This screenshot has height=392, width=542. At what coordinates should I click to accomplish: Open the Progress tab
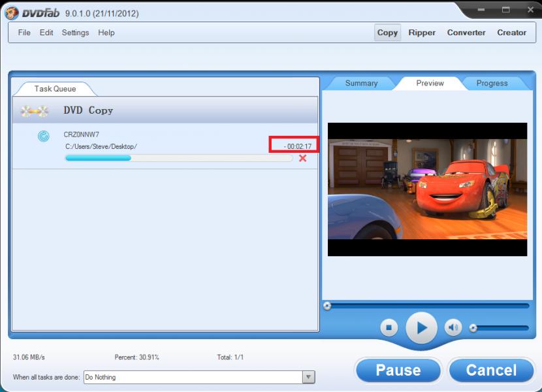click(492, 84)
